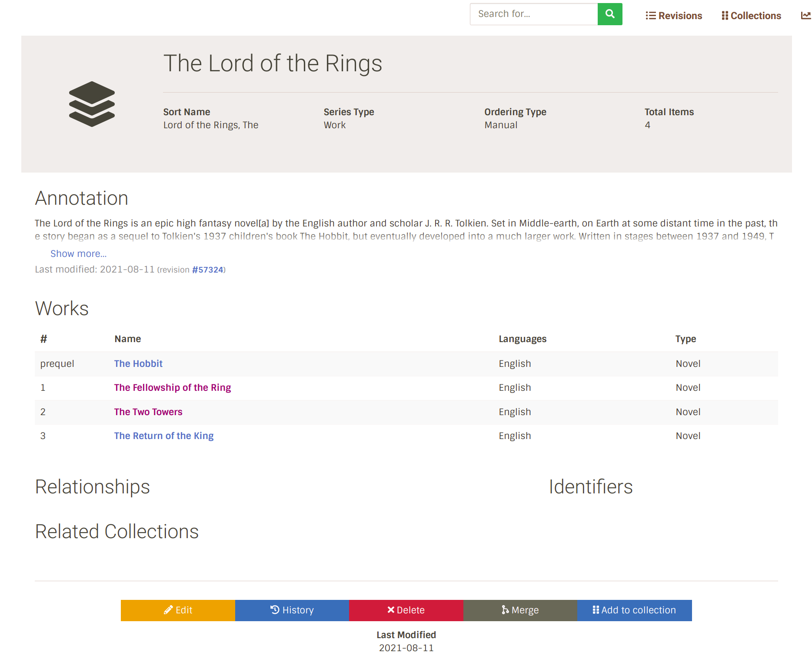
Task: Select the 'prequel' cell in Works table
Action: 57,363
